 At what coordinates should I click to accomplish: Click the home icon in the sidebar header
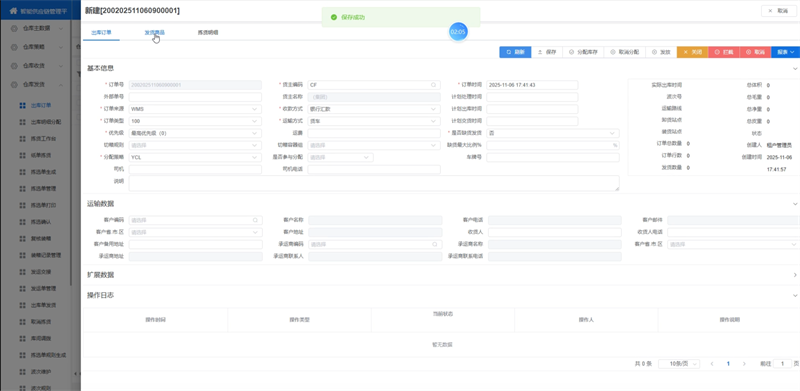click(13, 10)
